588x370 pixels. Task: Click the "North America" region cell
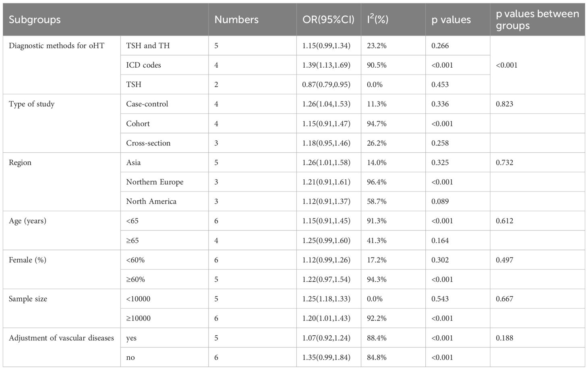(151, 201)
